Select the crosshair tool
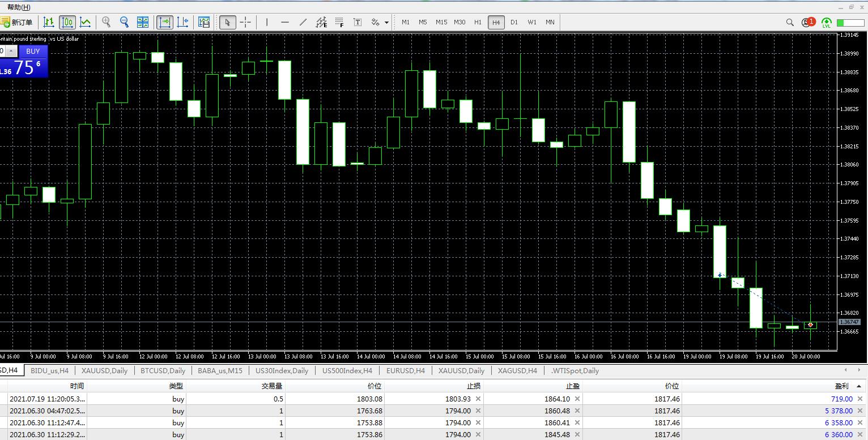This screenshot has width=868, height=440. (245, 22)
